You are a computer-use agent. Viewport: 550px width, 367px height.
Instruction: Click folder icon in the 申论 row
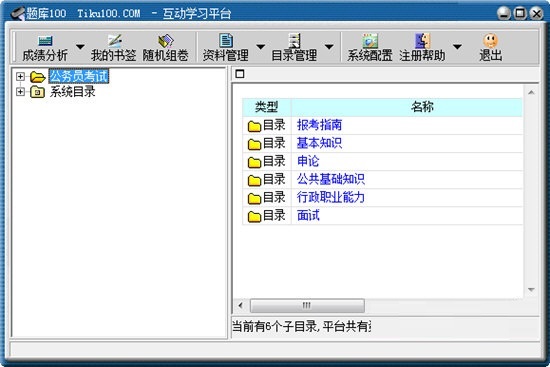click(x=254, y=162)
